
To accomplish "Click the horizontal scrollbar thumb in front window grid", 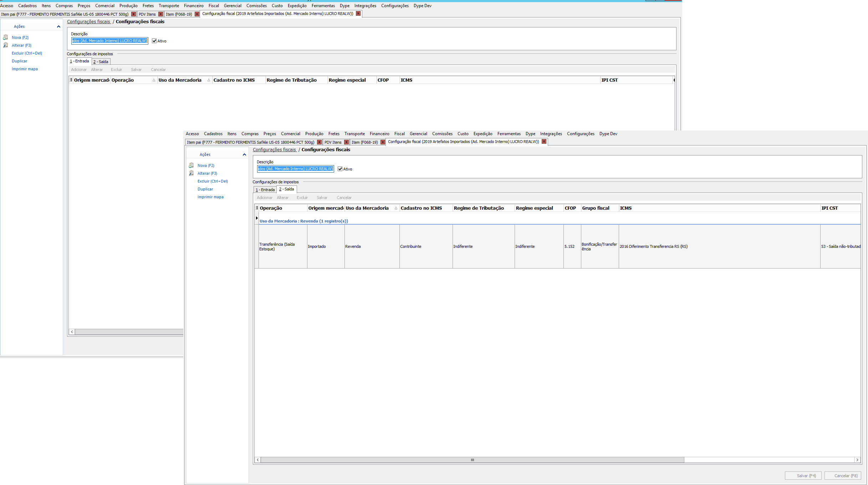I will point(473,460).
